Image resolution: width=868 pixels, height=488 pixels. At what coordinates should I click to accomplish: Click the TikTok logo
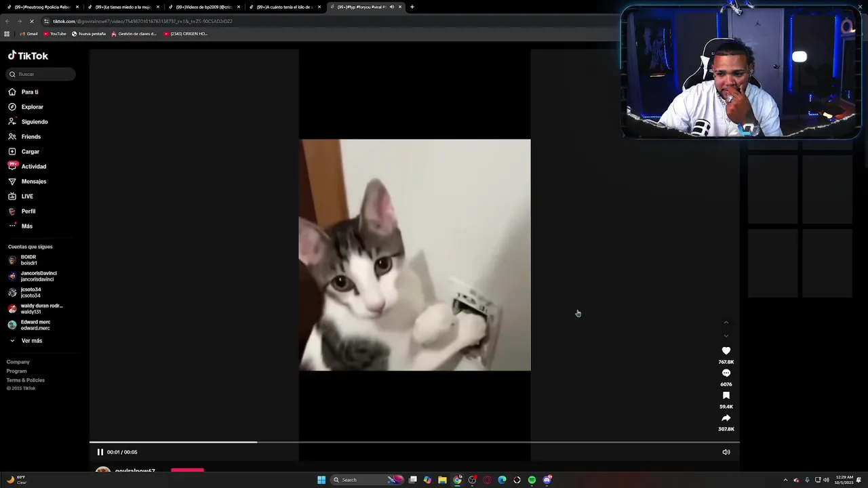28,56
